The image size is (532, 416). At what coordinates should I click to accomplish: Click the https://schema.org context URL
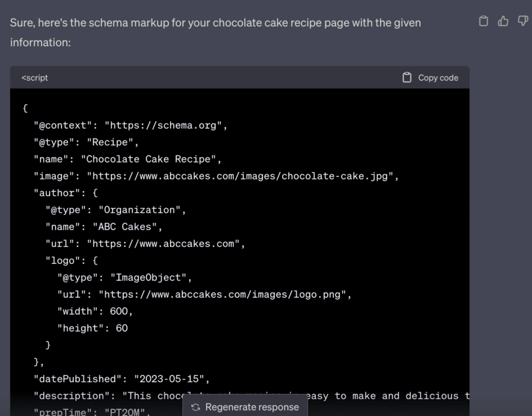coord(163,125)
